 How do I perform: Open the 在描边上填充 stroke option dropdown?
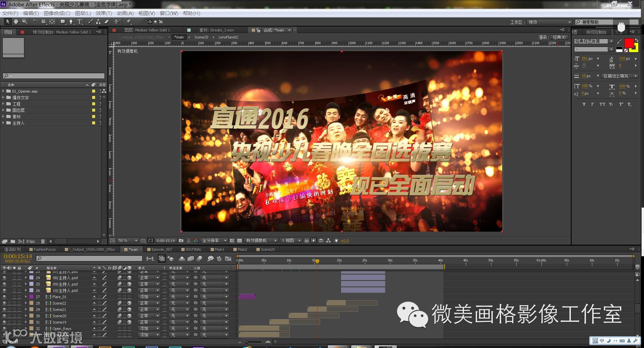(x=620, y=76)
